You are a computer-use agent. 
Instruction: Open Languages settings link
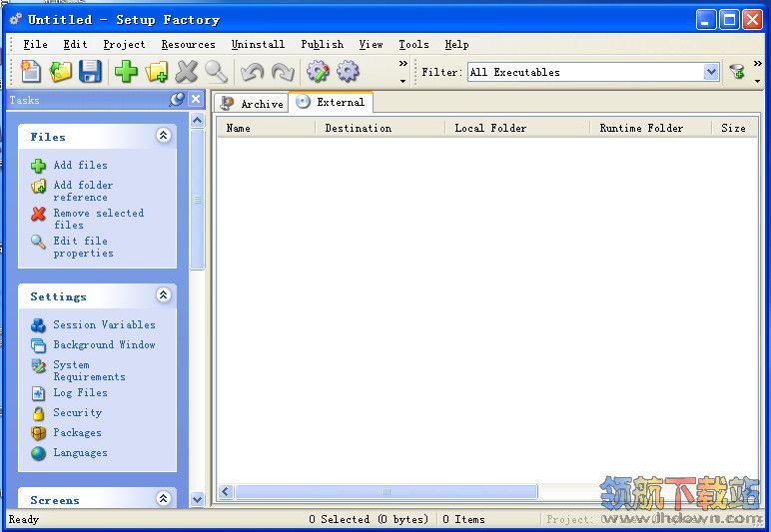[80, 453]
